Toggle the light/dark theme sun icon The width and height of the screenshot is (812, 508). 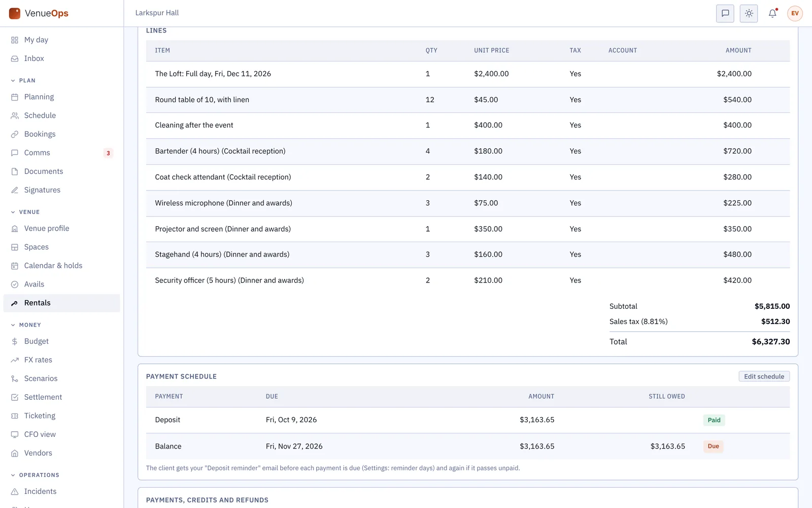click(x=749, y=13)
